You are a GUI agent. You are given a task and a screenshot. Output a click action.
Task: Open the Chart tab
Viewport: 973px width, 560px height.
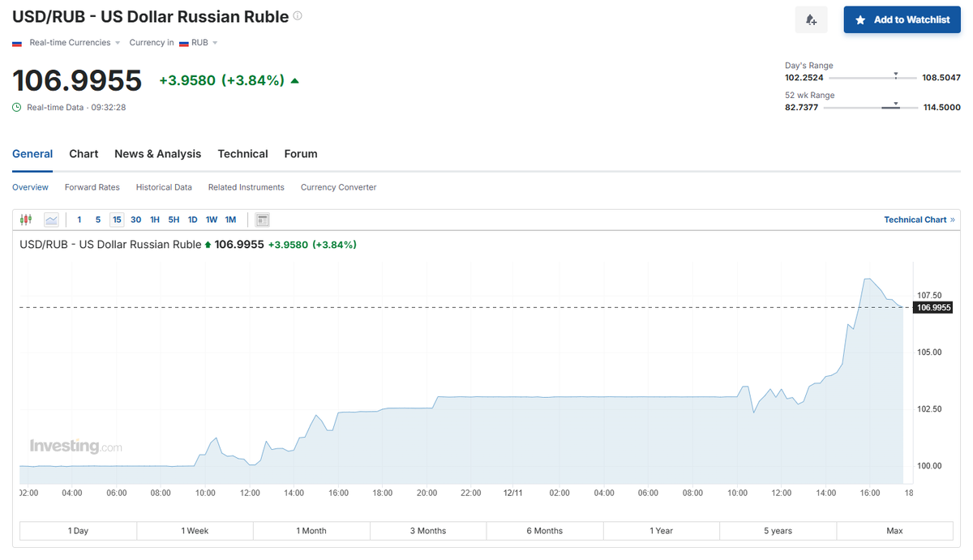click(84, 154)
